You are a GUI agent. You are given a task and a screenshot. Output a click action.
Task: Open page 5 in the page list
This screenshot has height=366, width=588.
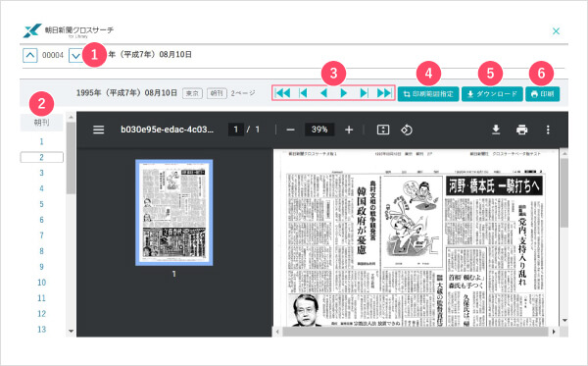(x=41, y=204)
